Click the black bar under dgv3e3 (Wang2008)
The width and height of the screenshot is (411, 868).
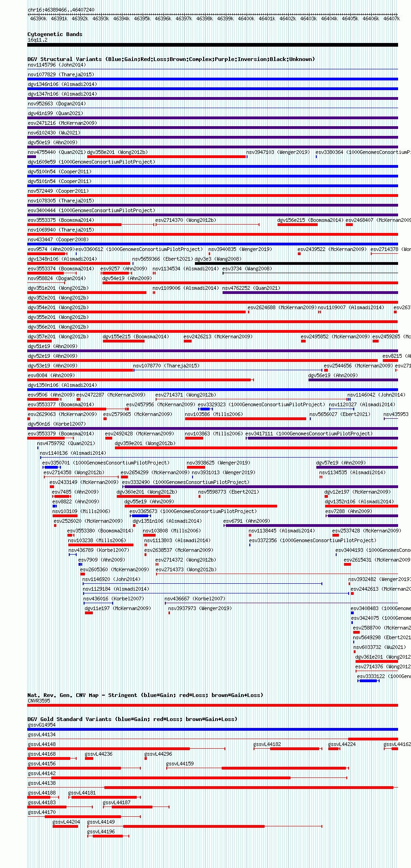point(296,263)
